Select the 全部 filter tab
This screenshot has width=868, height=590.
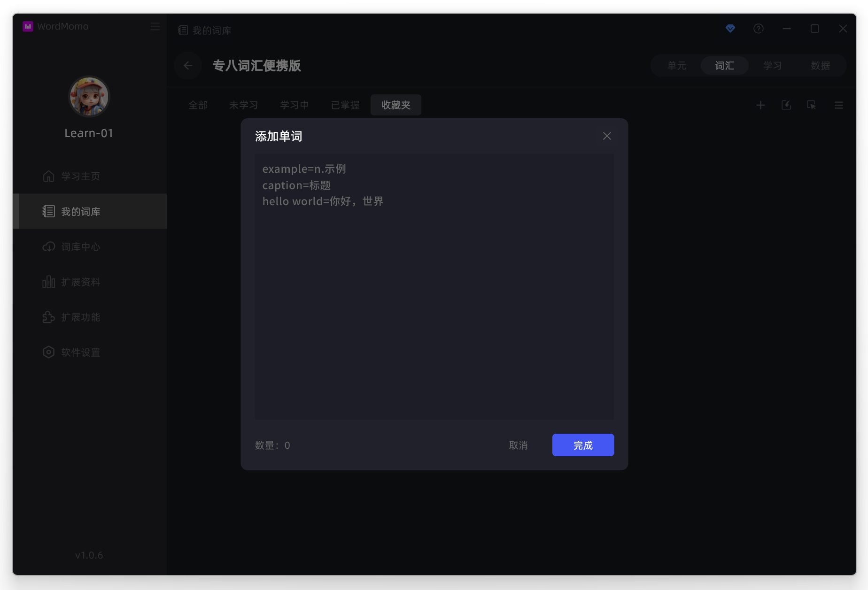click(x=198, y=105)
